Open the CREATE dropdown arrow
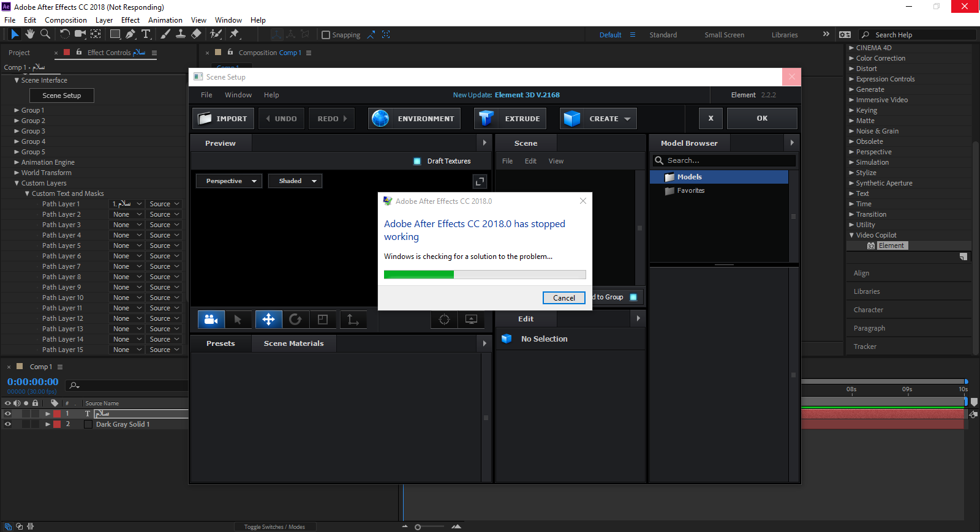Viewport: 980px width, 532px height. pyautogui.click(x=627, y=119)
